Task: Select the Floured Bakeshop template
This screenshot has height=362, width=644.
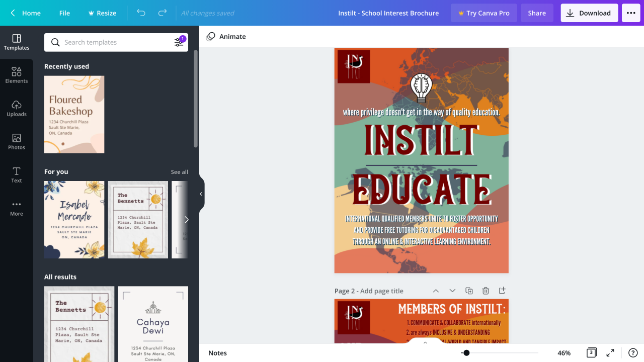Action: [74, 115]
